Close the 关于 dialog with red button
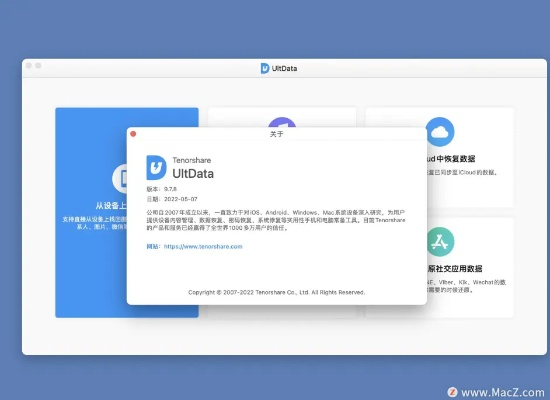Screen dimensions: 550x400 point(133,134)
